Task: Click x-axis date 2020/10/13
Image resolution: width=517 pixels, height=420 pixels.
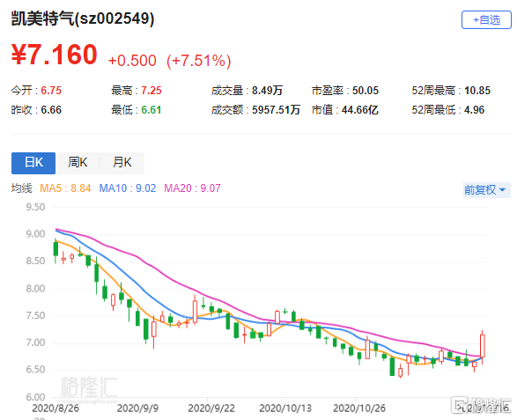Action: (285, 409)
